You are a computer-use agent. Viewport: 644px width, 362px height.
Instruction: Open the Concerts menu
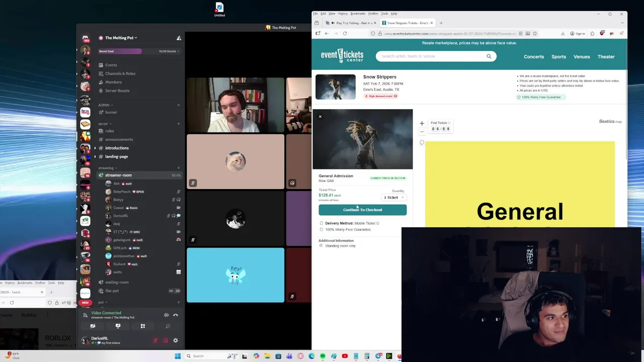pyautogui.click(x=534, y=57)
